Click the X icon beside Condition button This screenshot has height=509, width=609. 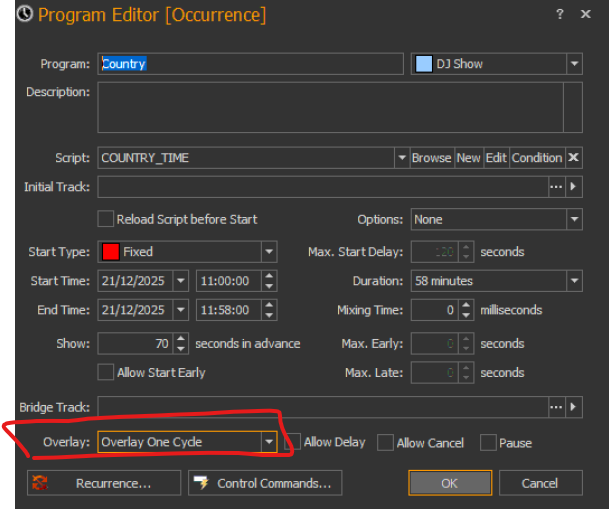pos(573,158)
